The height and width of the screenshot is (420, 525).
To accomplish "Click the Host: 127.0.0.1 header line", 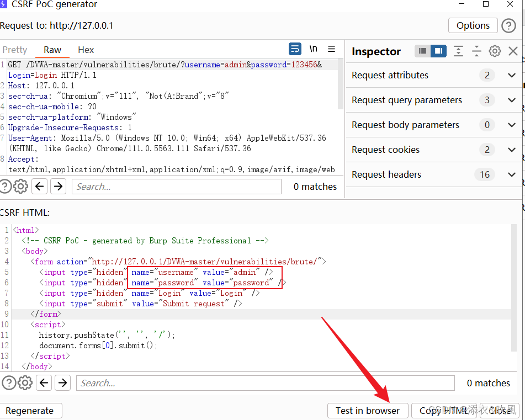I will coord(41,86).
